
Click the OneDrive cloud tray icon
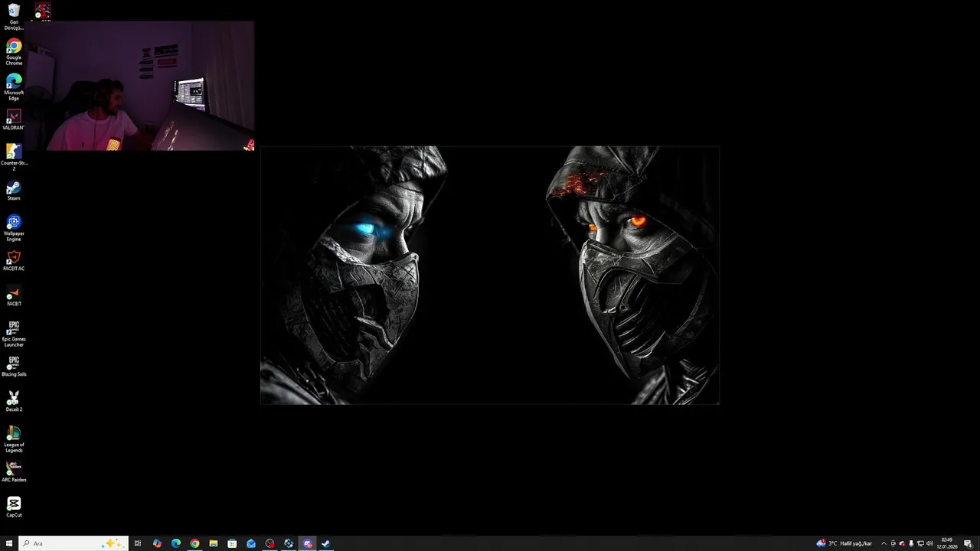[x=902, y=543]
